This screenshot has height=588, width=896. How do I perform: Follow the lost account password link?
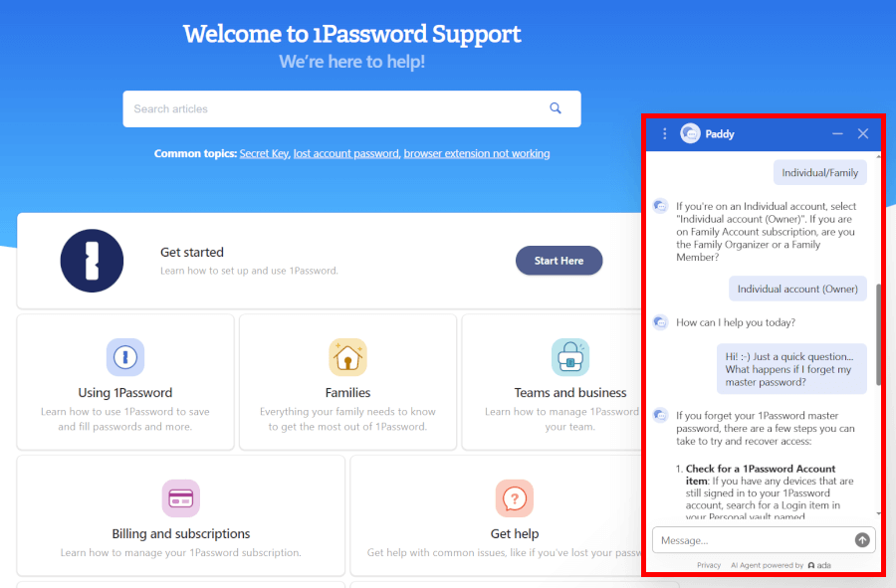(346, 154)
